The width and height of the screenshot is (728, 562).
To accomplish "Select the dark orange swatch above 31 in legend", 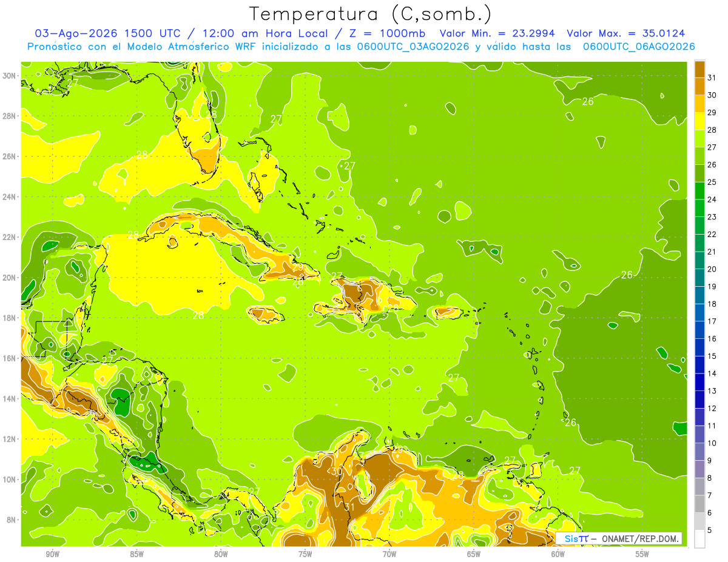I will coord(699,69).
